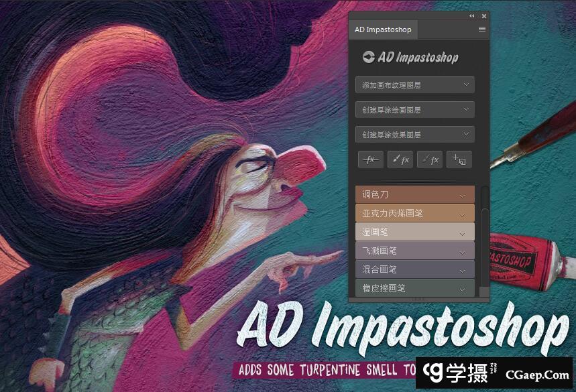Click the CGaep.Com watermark link

pyautogui.click(x=537, y=375)
